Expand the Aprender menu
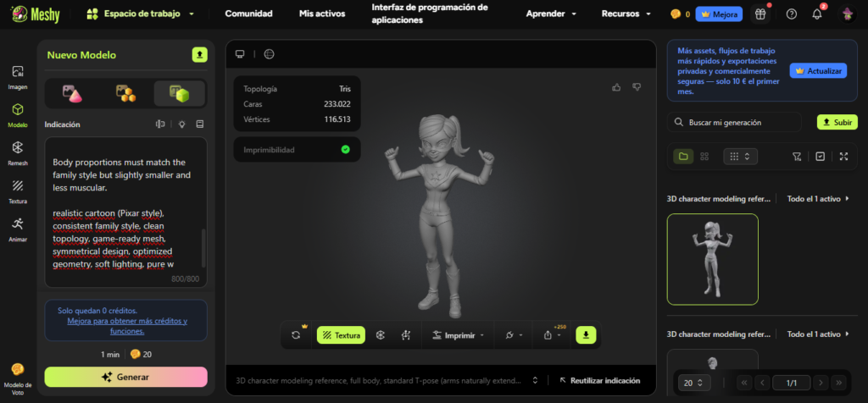This screenshot has width=868, height=403. 551,14
